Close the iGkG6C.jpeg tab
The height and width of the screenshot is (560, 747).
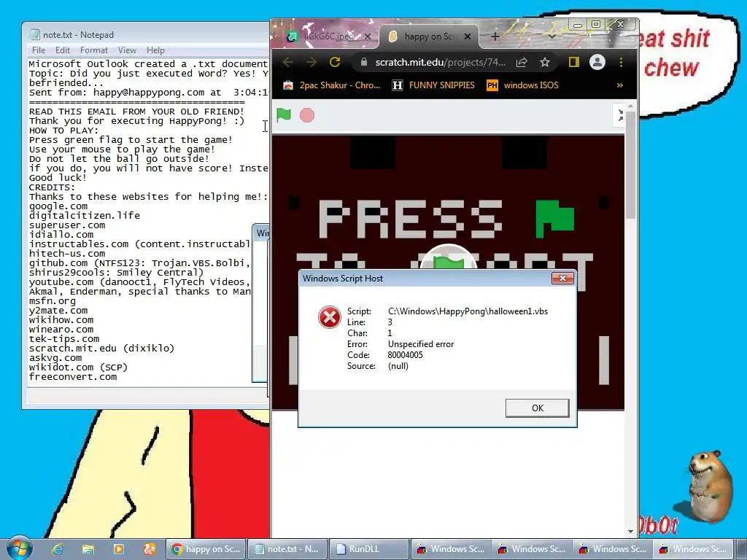coord(368,36)
